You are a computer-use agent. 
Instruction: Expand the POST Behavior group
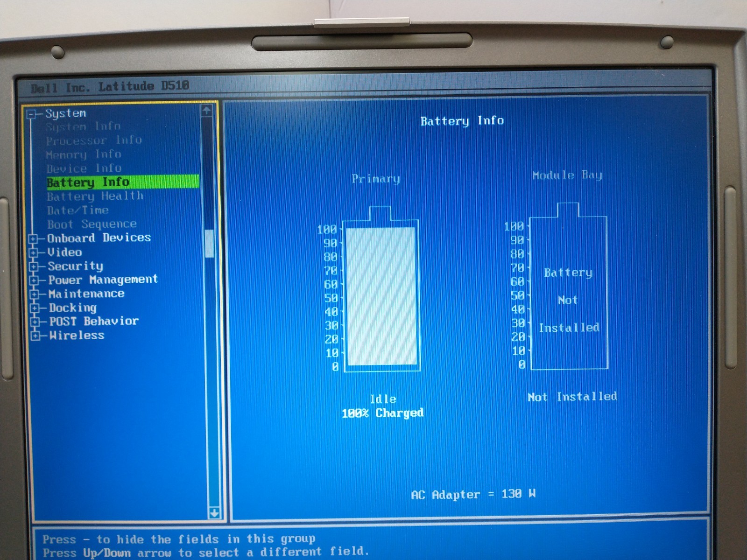tap(35, 322)
